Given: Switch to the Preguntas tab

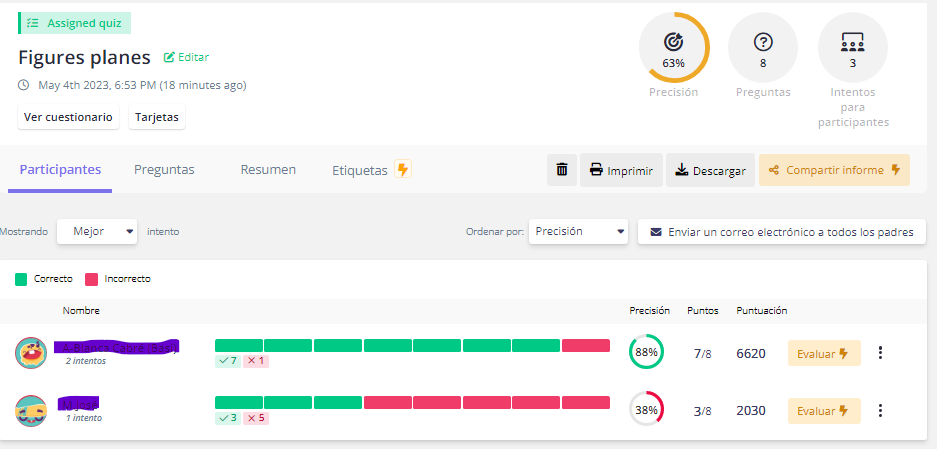Looking at the screenshot, I should point(164,170).
